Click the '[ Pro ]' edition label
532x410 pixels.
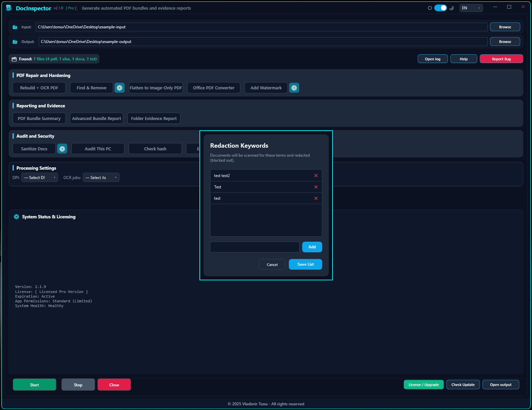point(71,8)
